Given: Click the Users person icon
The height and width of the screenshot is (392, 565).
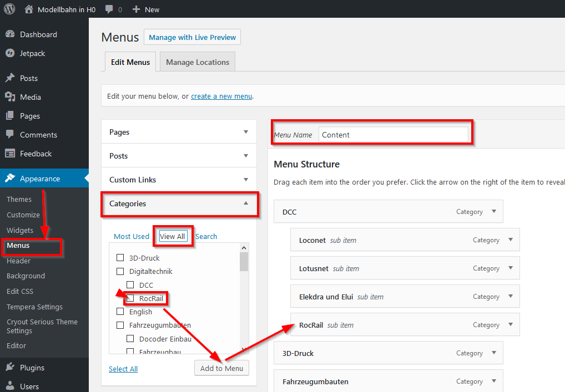Looking at the screenshot, I should click(10, 386).
